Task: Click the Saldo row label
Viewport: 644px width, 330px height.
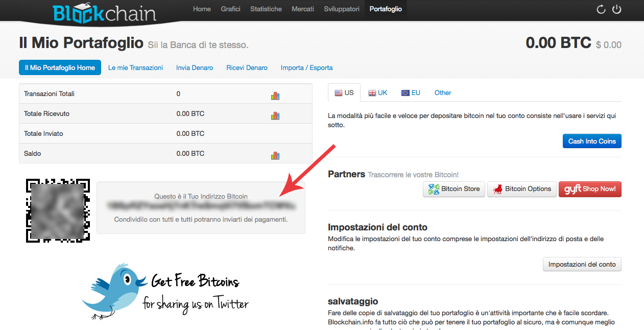Action: pos(32,153)
